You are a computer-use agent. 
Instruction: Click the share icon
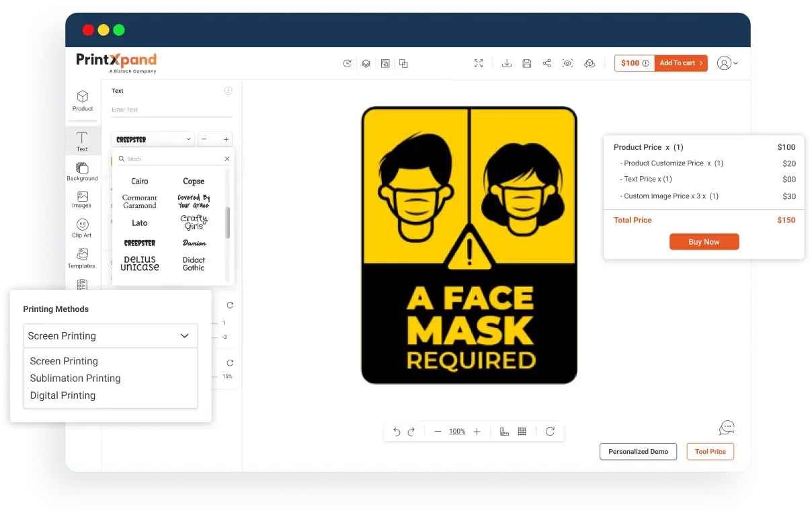point(546,63)
